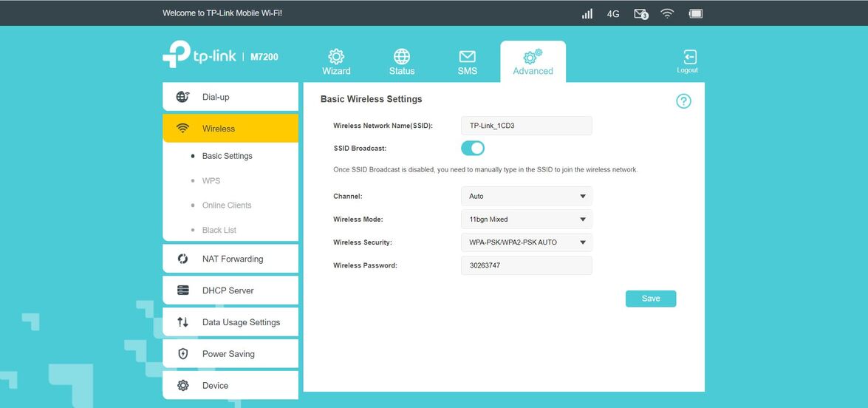
Task: Click the unread messages envelope icon
Action: coord(640,13)
